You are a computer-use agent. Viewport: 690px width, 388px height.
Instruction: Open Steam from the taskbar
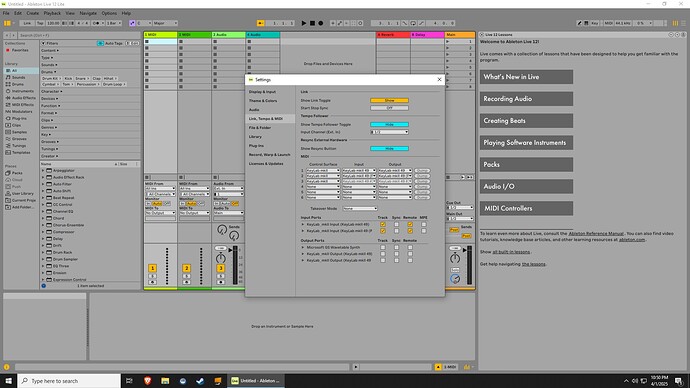[200, 381]
